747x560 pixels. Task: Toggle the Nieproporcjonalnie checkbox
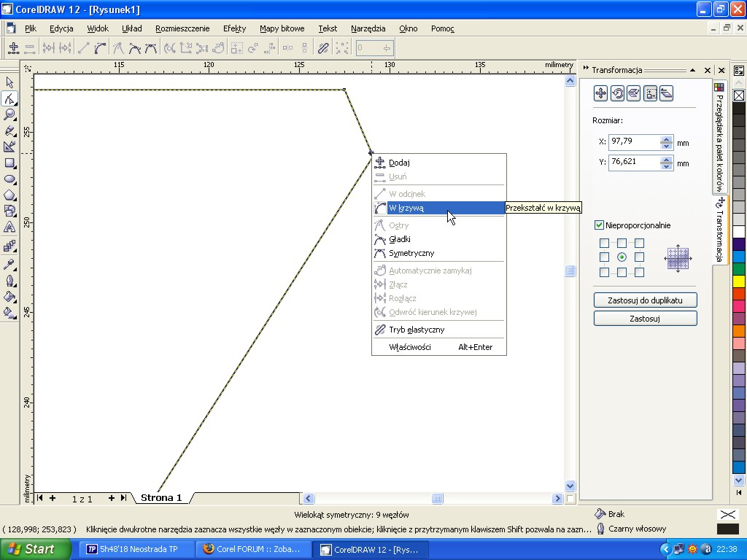click(599, 225)
